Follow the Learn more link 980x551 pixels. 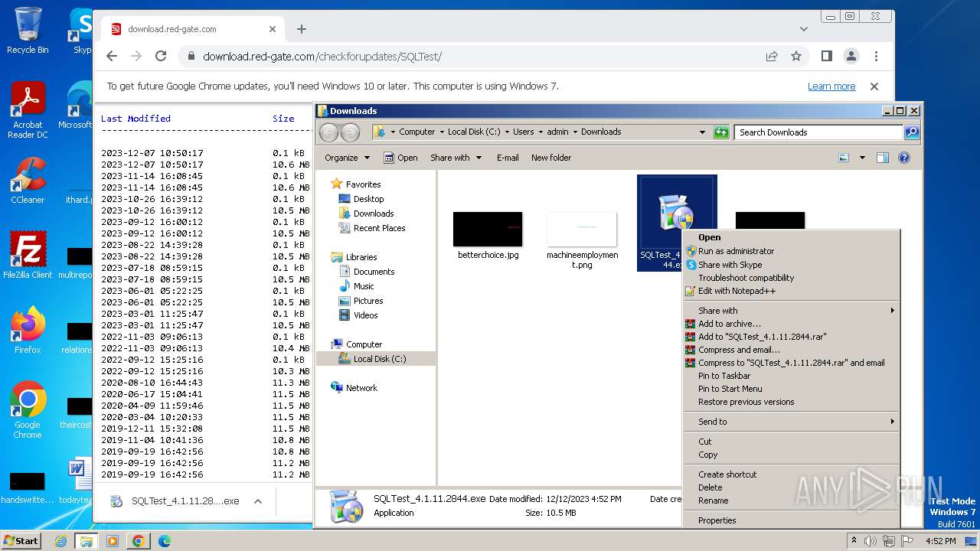click(x=831, y=86)
